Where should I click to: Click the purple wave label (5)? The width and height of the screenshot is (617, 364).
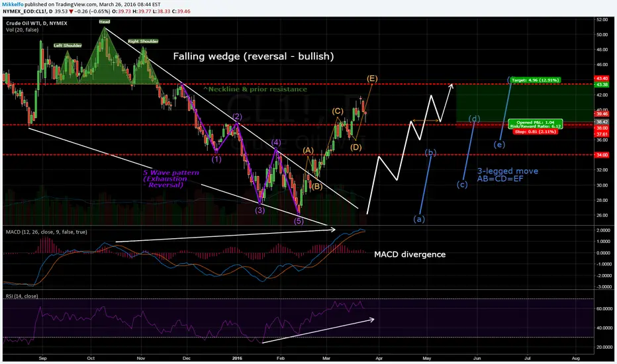click(x=299, y=221)
